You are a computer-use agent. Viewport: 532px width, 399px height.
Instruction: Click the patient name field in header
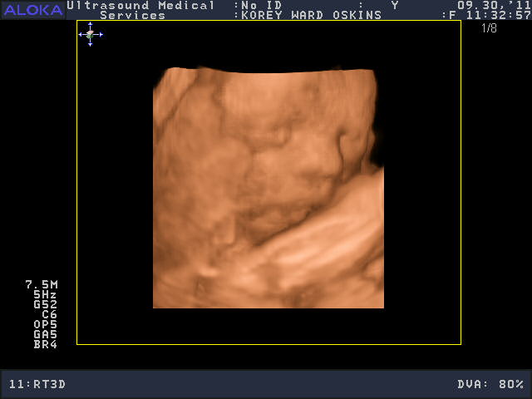tap(311, 15)
